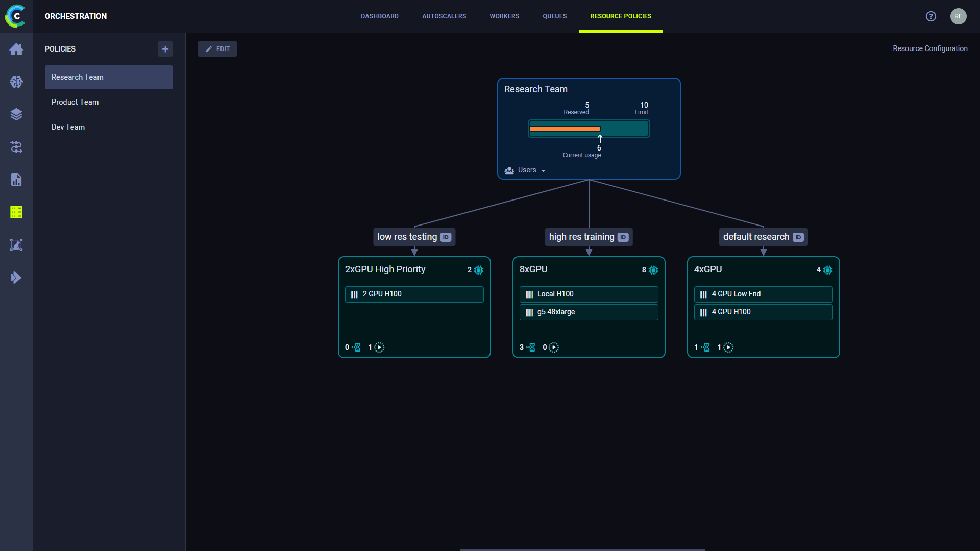The width and height of the screenshot is (980, 551).
Task: Click the Orchestration app logo icon
Action: 16,16
